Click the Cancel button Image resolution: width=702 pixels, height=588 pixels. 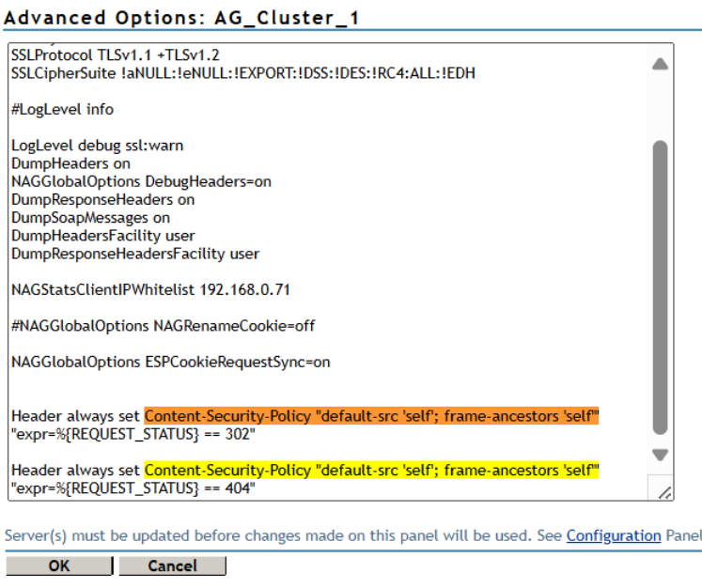172,565
